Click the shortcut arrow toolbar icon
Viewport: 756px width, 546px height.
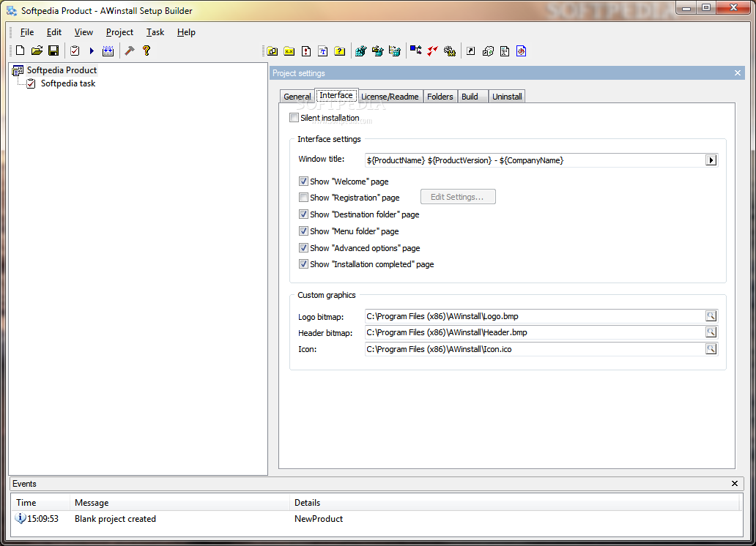click(x=470, y=51)
